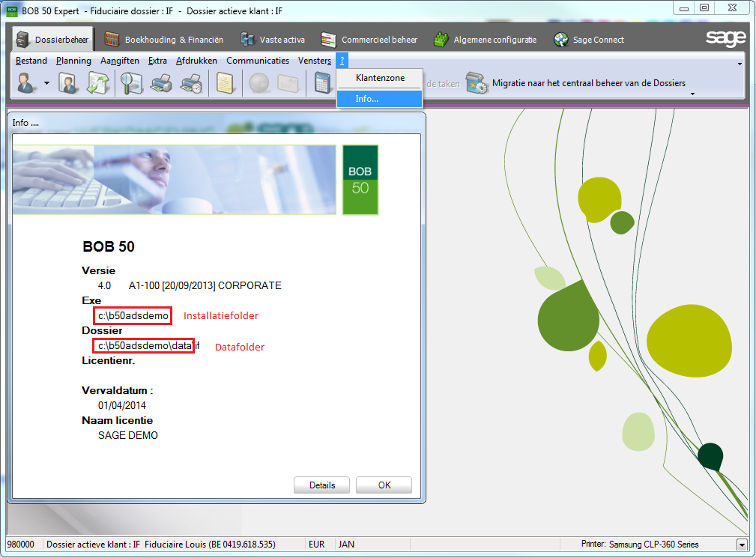This screenshot has height=558, width=756.
Task: Switch to Boekhouding & Financiën module
Action: point(164,40)
